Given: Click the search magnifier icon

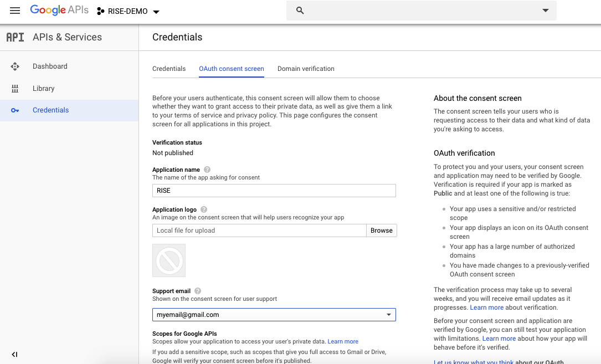Looking at the screenshot, I should pyautogui.click(x=300, y=11).
